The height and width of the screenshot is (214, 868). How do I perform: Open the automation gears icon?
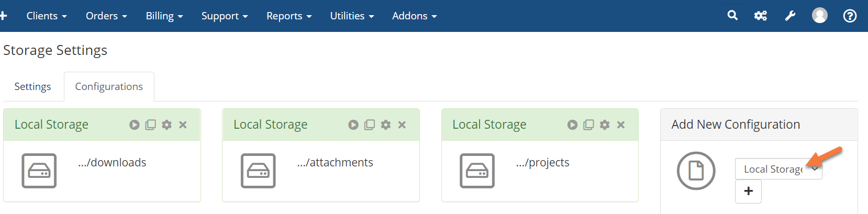pyautogui.click(x=760, y=16)
